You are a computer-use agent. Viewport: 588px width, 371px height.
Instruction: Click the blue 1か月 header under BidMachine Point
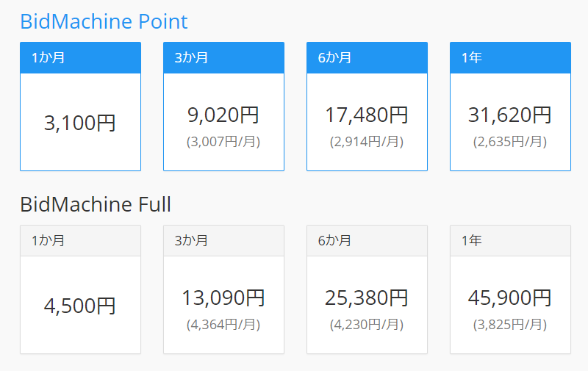click(80, 57)
